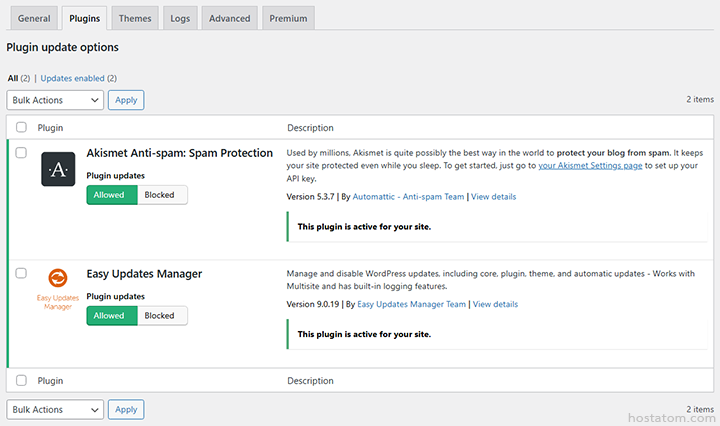Set Akismet plugin updates to Blocked
720x426 pixels.
click(x=159, y=195)
